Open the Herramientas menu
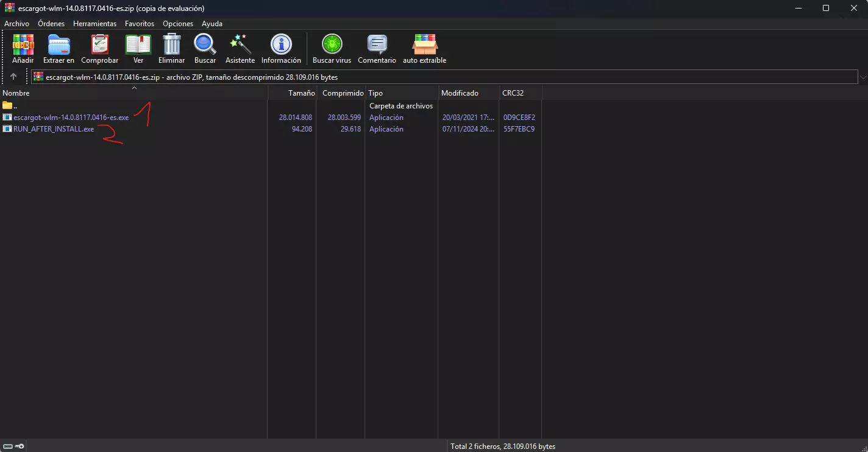 [94, 24]
